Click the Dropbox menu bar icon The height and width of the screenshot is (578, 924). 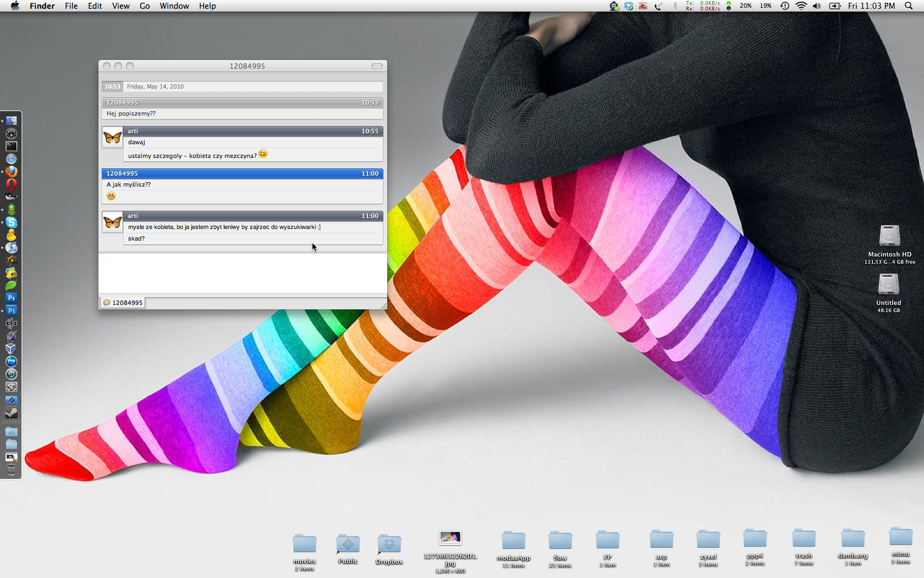coord(628,6)
